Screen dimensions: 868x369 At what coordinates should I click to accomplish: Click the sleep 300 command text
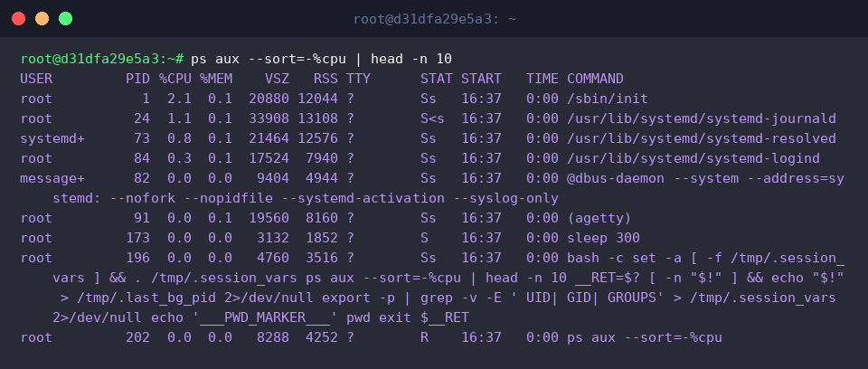point(603,238)
